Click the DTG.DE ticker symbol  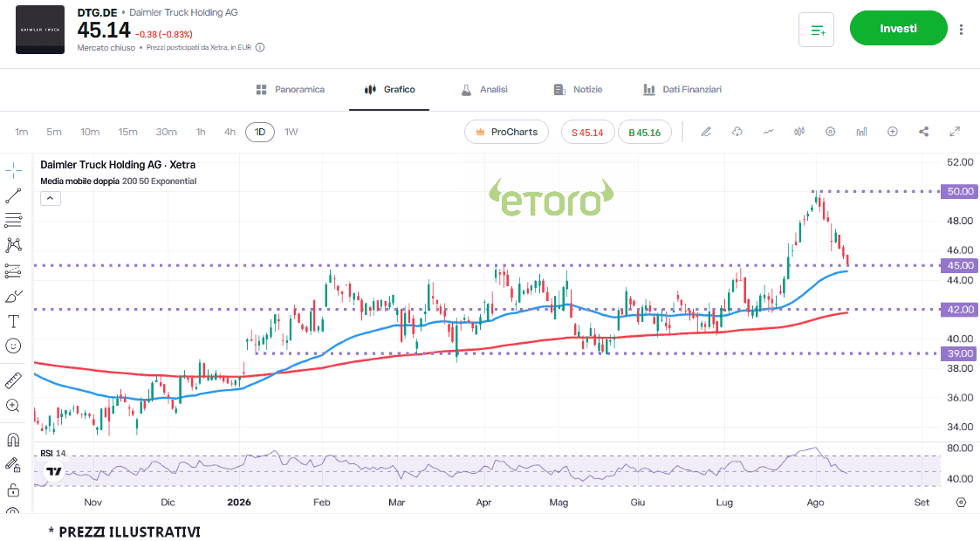click(97, 12)
